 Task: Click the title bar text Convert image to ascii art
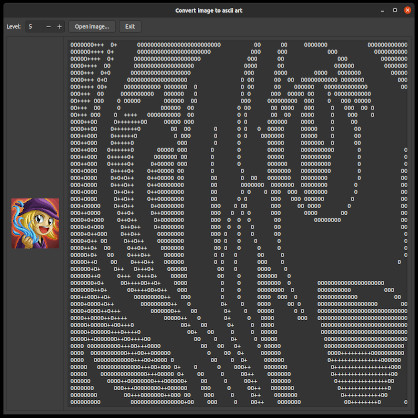click(x=209, y=11)
